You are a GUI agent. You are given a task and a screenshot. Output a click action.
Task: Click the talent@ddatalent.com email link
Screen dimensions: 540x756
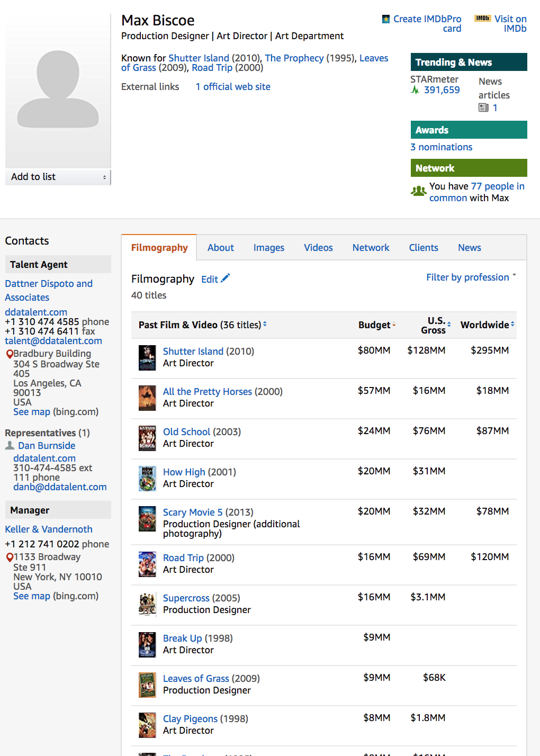pyautogui.click(x=53, y=341)
